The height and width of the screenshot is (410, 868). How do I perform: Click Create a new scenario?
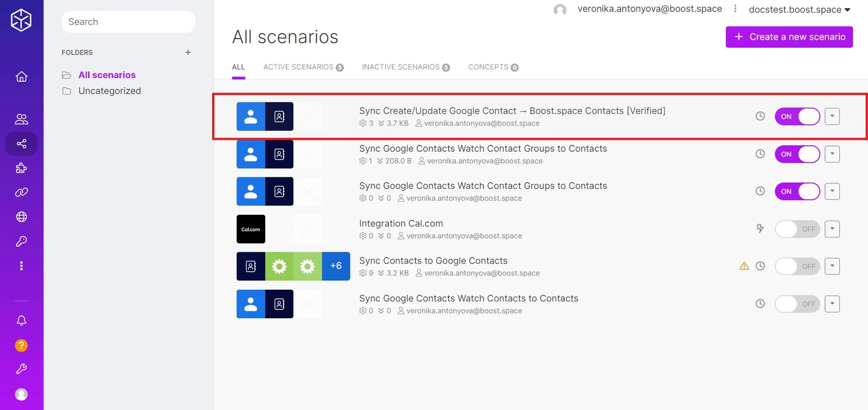pyautogui.click(x=789, y=37)
